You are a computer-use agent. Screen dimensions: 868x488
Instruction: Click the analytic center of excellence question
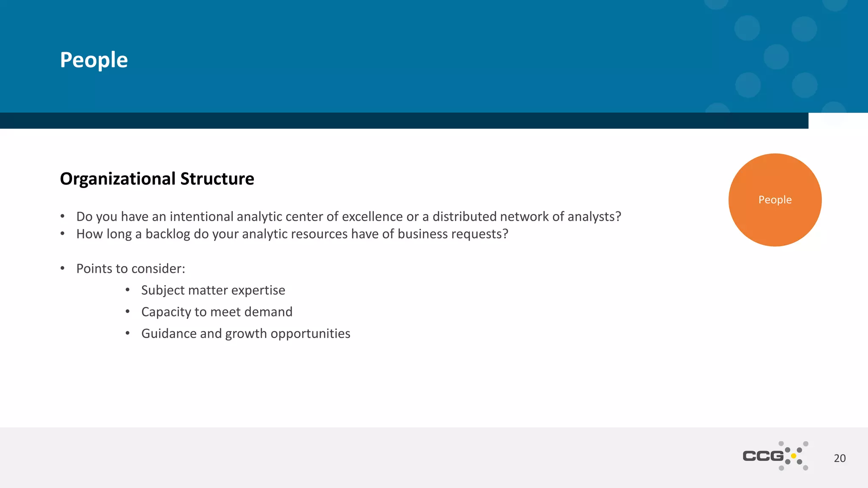(348, 216)
